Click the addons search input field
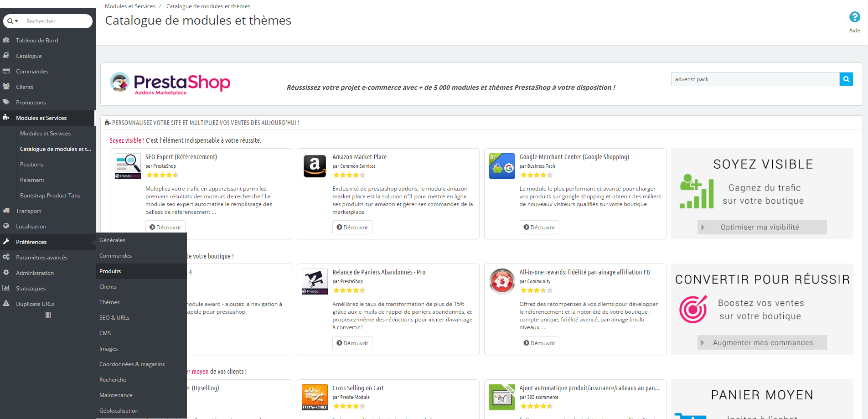Screen dimensions: 868x419 755,79
